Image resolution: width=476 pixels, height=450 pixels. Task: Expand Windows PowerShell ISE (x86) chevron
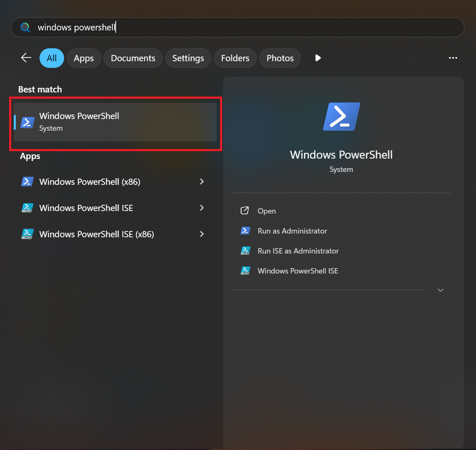point(202,234)
